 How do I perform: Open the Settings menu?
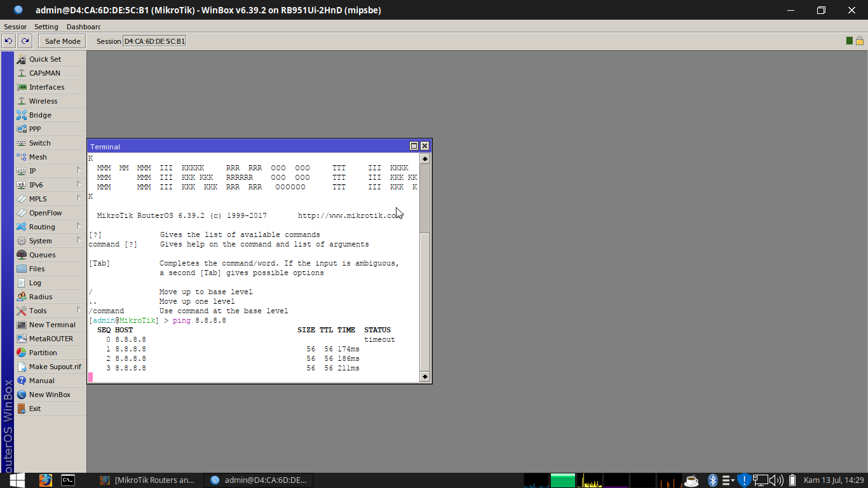pyautogui.click(x=46, y=27)
